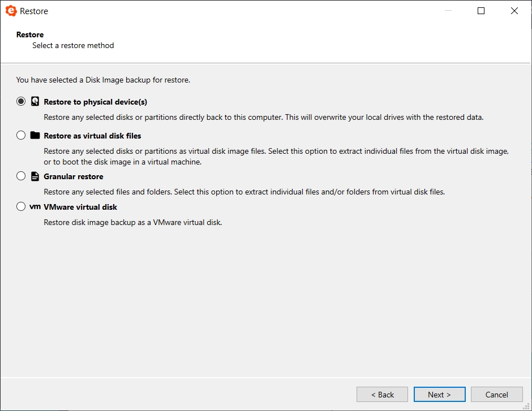The width and height of the screenshot is (532, 411).
Task: Choose the VMware virtual disk radio button
Action: [21, 206]
